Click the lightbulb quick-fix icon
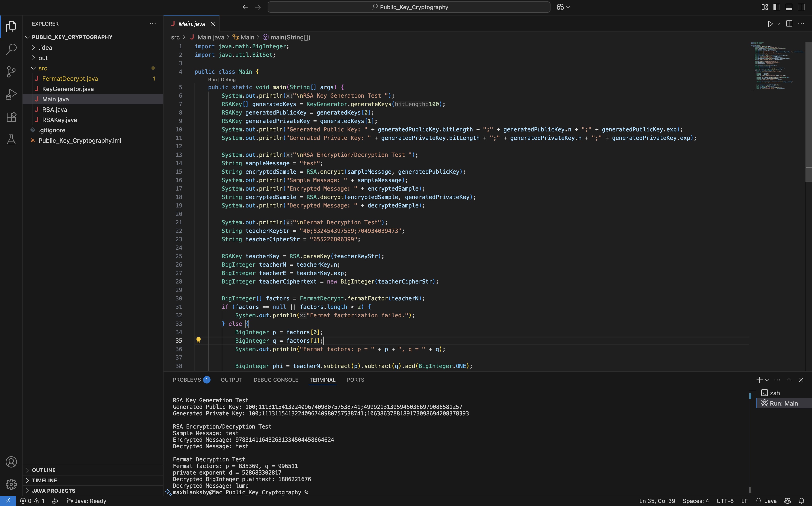The height and width of the screenshot is (506, 812). click(x=198, y=340)
